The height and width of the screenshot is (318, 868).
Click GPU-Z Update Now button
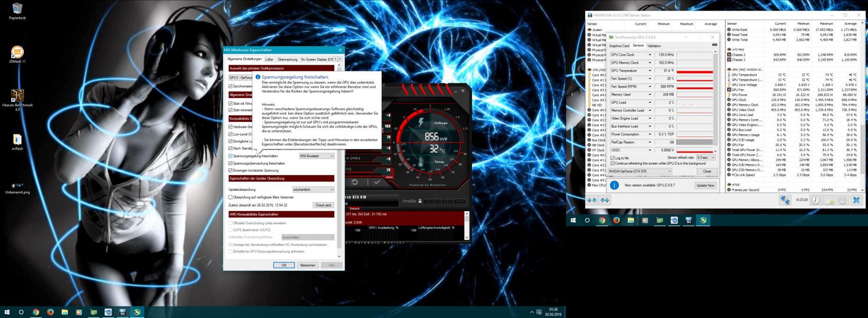(705, 185)
